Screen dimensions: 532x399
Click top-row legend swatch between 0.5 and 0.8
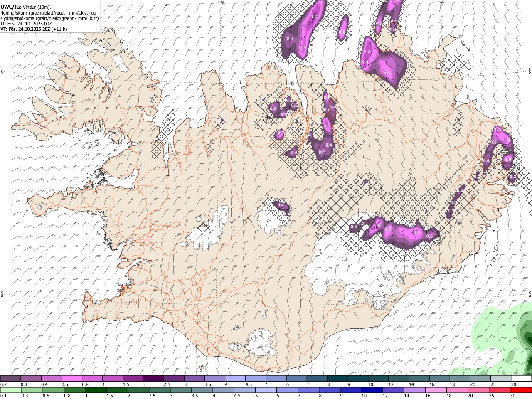tap(71, 379)
